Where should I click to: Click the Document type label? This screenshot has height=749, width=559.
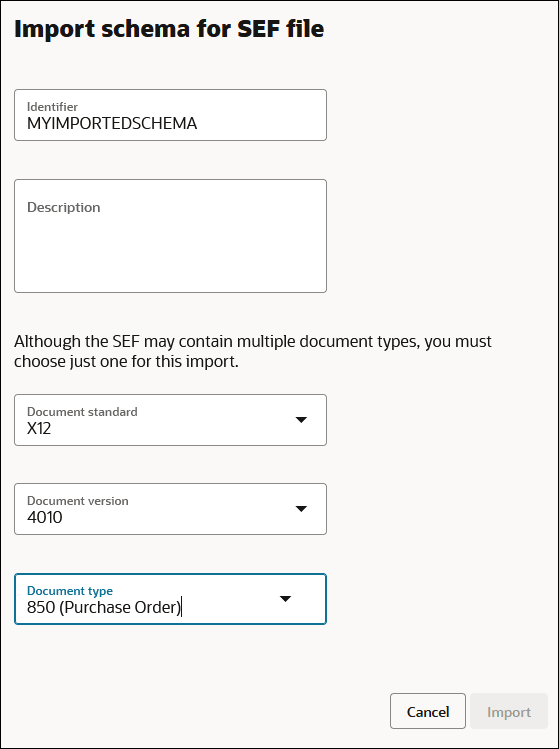pos(70,591)
